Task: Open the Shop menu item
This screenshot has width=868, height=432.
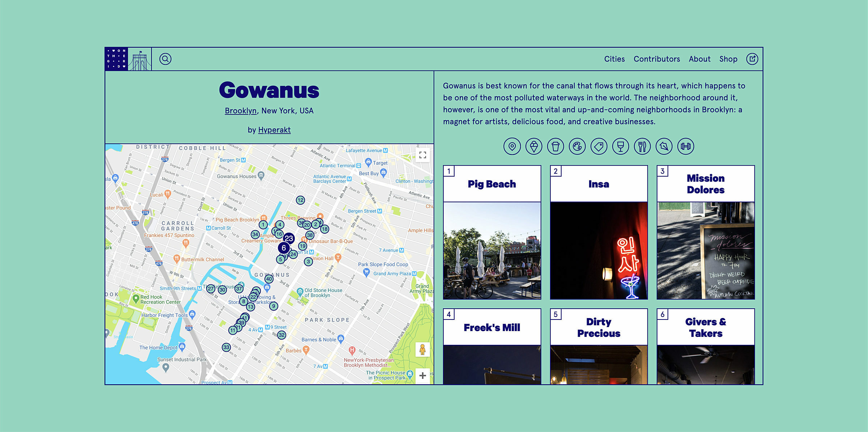Action: (728, 59)
